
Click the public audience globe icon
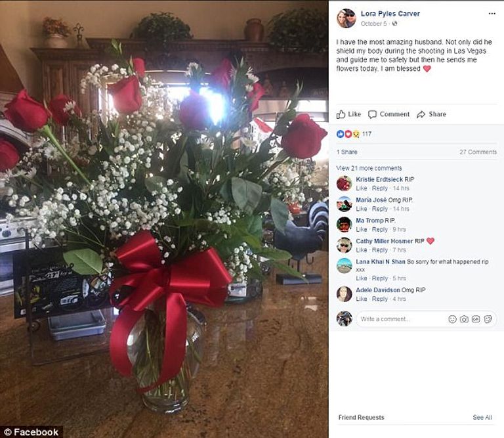pyautogui.click(x=394, y=24)
